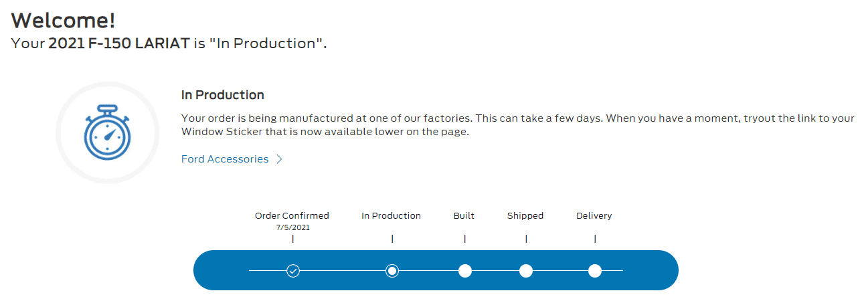Select the Built stage label

[464, 216]
